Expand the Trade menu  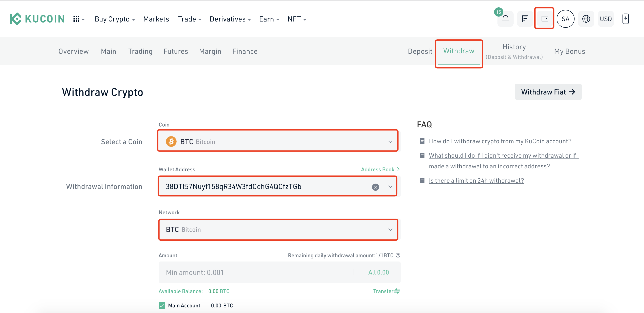(190, 19)
